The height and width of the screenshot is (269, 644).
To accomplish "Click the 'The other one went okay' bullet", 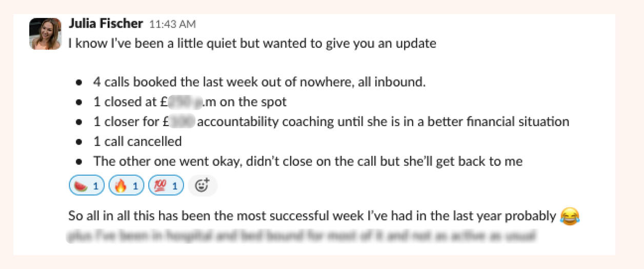I will pos(308,161).
